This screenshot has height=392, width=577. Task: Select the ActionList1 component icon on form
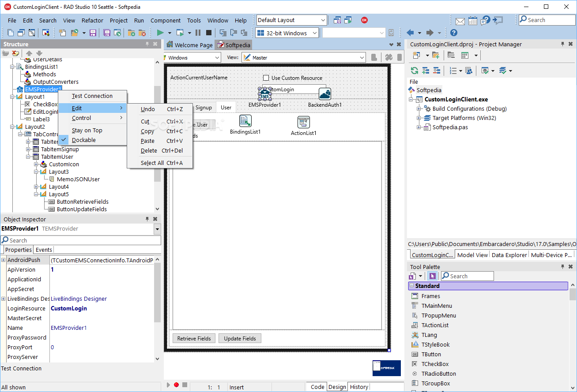coord(304,122)
